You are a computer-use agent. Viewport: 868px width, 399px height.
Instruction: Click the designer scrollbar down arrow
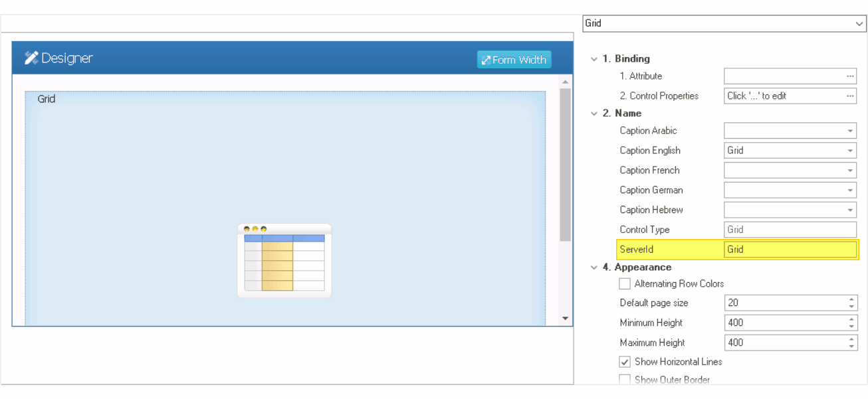pos(566,319)
